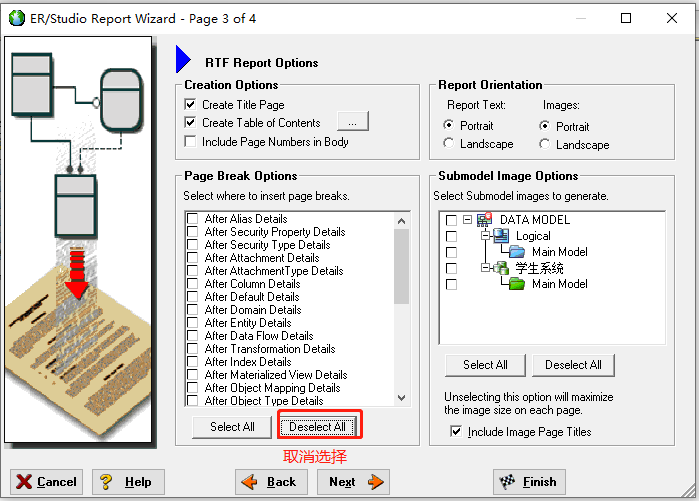Check Include Page Numbers in Body
The height and width of the screenshot is (501, 699).
pos(190,141)
